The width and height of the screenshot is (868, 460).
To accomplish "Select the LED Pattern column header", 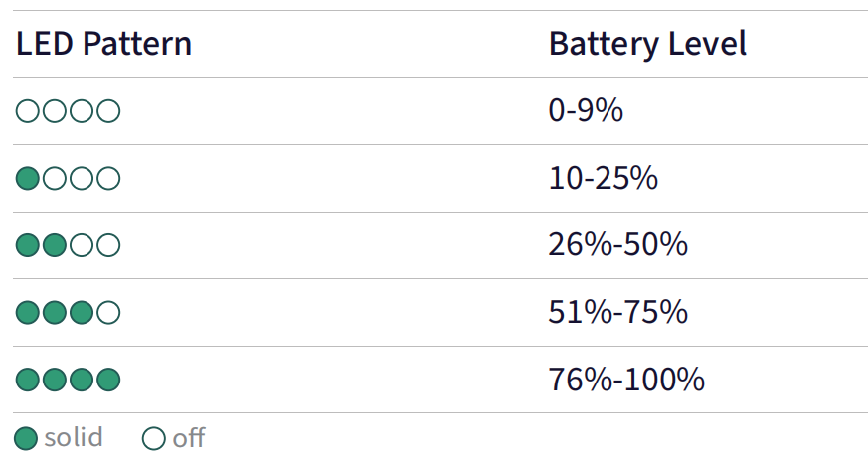I will [104, 44].
